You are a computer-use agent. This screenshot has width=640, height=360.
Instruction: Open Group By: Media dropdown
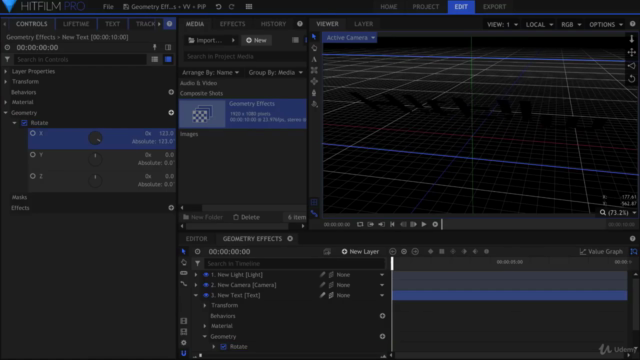coord(276,72)
